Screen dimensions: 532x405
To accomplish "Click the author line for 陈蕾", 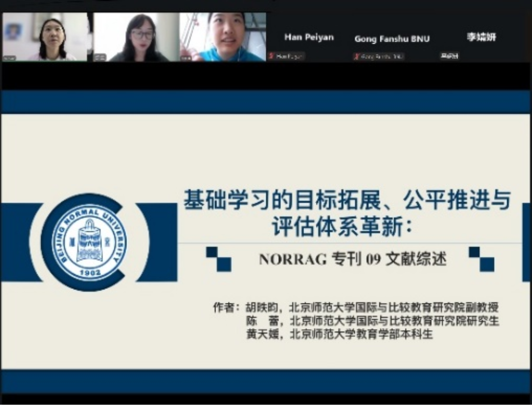I will pos(372,321).
